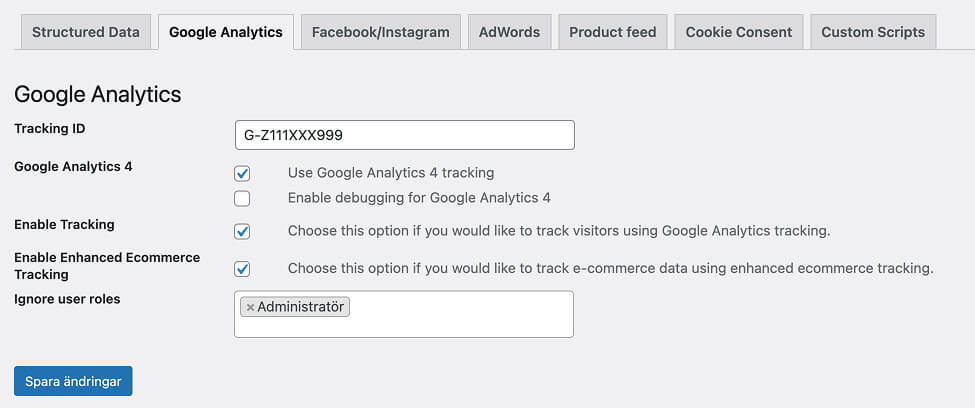Screen dimensions: 975x408
Task: Switch to the Facebook/Instagram tab
Action: coord(381,32)
